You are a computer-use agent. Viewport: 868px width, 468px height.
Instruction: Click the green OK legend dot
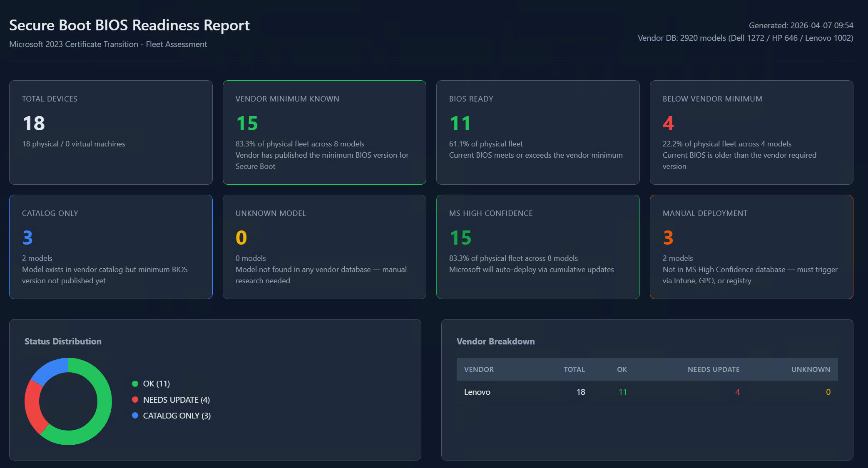tap(135, 383)
